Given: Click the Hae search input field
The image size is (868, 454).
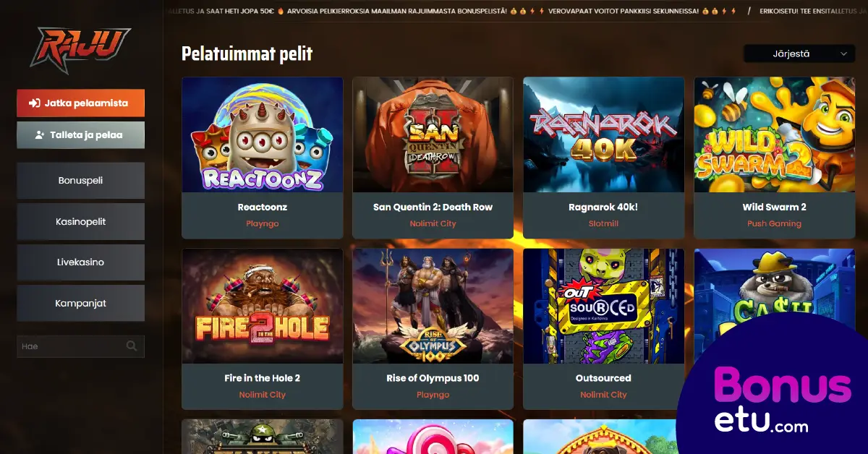Looking at the screenshot, I should click(x=80, y=346).
